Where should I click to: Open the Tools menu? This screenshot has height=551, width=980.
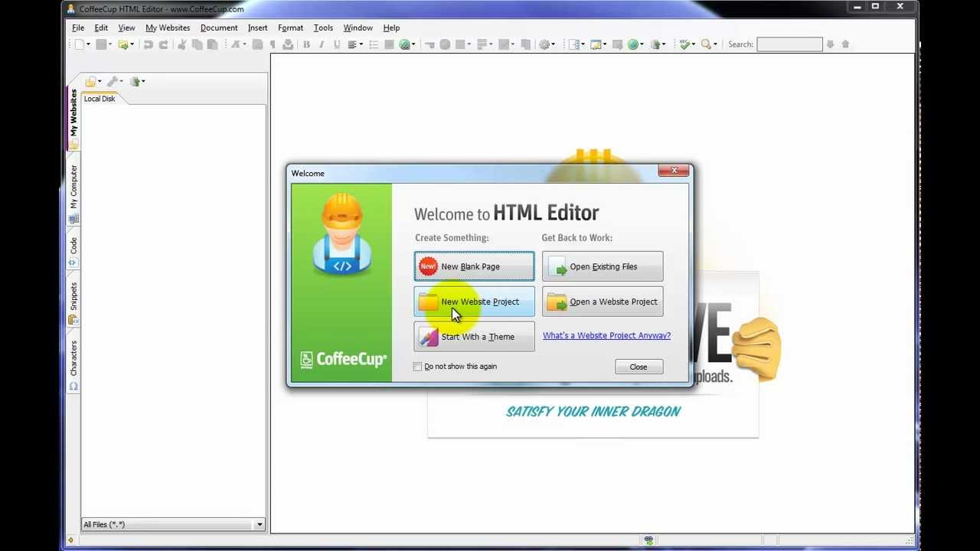click(323, 28)
